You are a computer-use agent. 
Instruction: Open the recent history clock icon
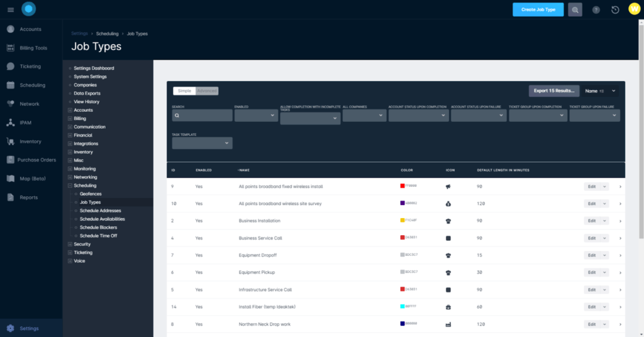615,10
